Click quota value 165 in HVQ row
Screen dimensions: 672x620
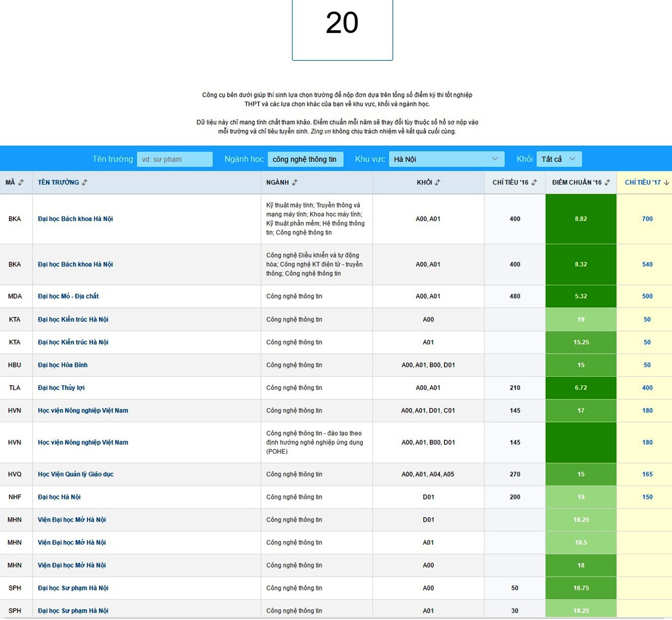point(647,474)
